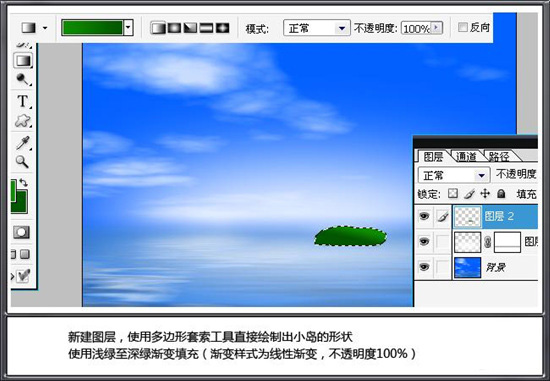Screen dimensions: 550x381
Task: Choose the full screen mode button
Action: click(x=25, y=254)
